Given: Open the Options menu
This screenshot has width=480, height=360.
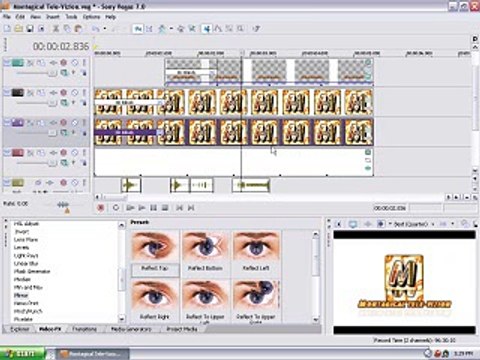Looking at the screenshot, I should coord(91,17).
